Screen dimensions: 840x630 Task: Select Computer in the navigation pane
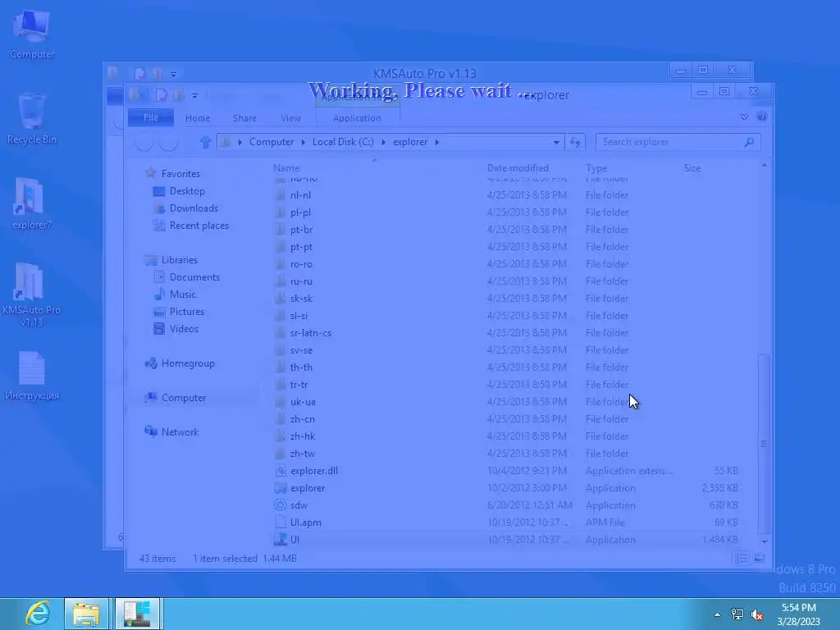pos(183,398)
